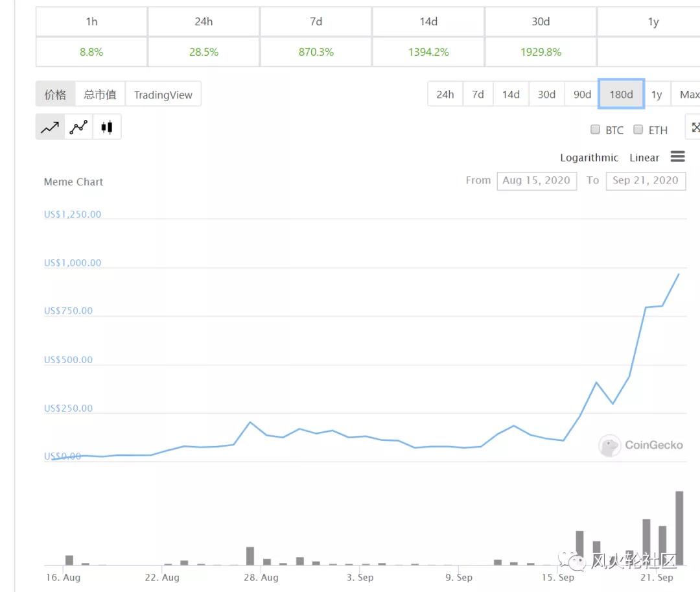Enable the ETH comparison checkbox
The image size is (700, 592).
[x=638, y=129]
